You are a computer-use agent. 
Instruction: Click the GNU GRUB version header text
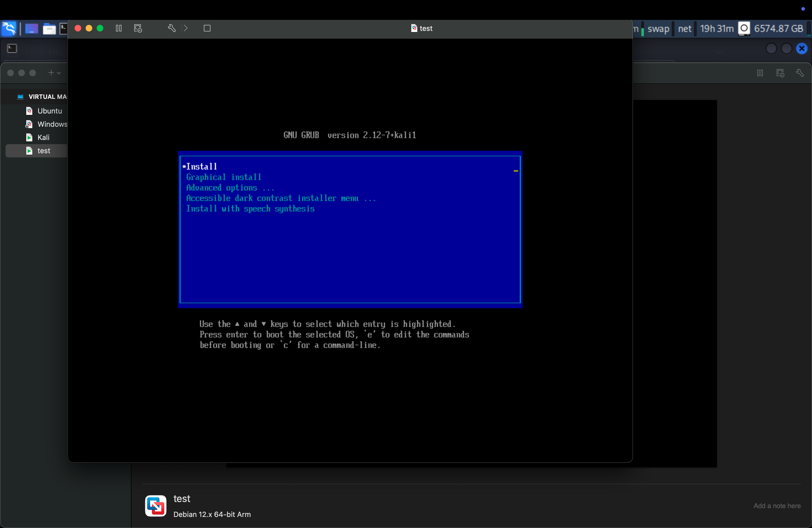tap(350, 135)
